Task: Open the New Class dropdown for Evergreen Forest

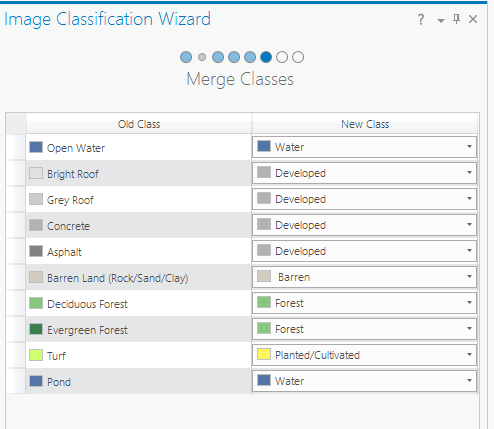Action: click(x=364, y=329)
